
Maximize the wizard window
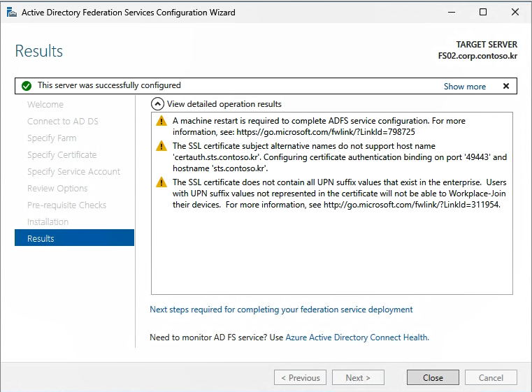(483, 12)
